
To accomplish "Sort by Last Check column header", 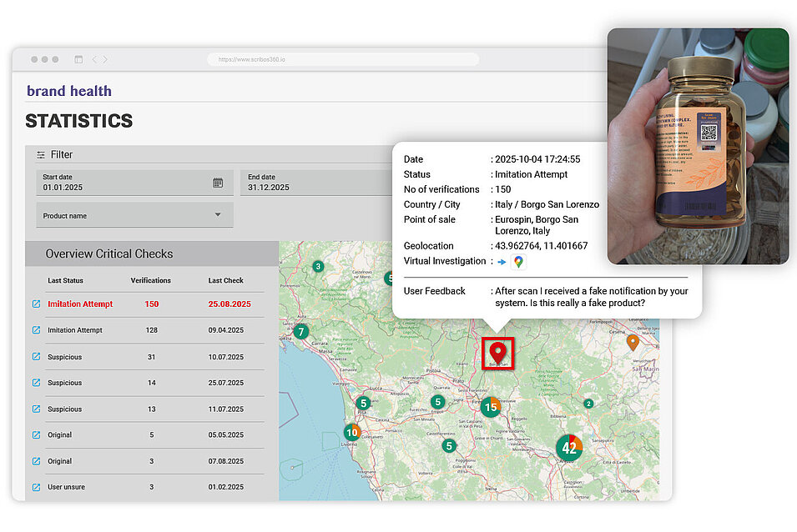I will pyautogui.click(x=225, y=280).
